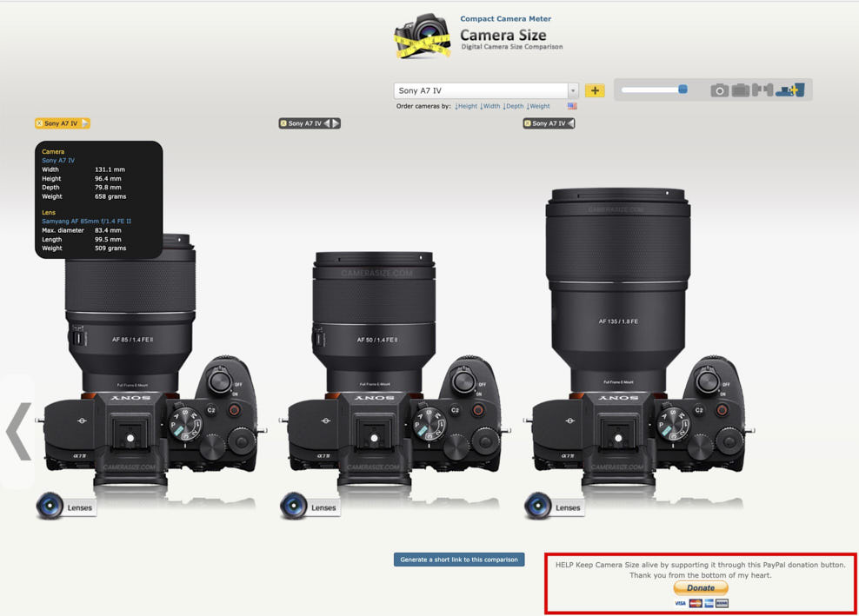
Task: Open the Samyang AF 85mm f/1.4 FE II link
Action: coord(87,222)
